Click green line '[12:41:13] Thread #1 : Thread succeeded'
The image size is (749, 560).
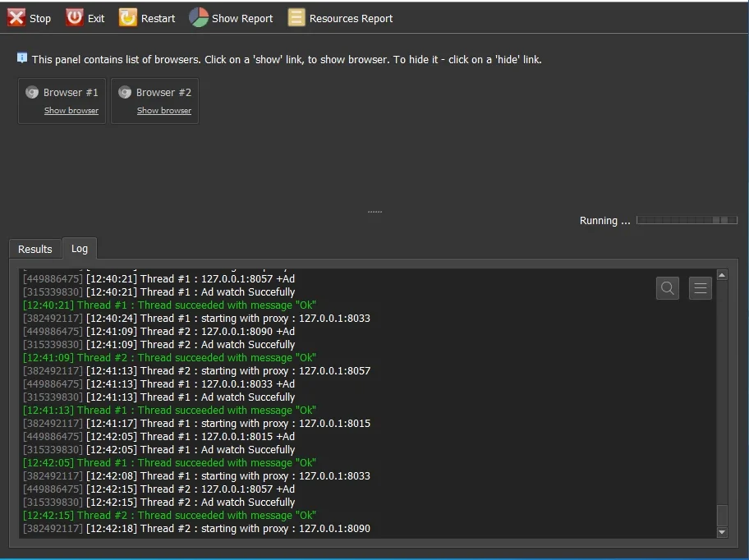point(169,410)
